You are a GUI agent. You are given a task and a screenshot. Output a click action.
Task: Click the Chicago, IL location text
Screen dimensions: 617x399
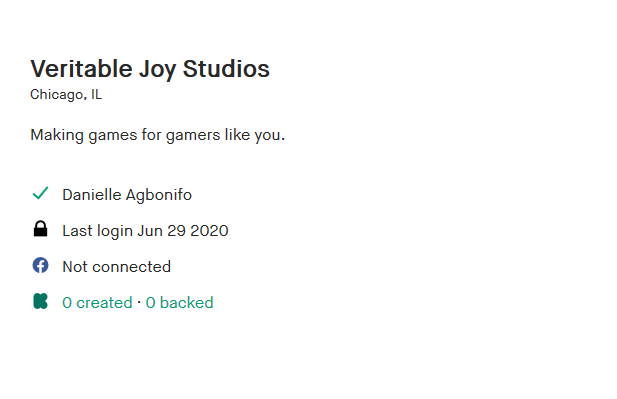[x=66, y=94]
